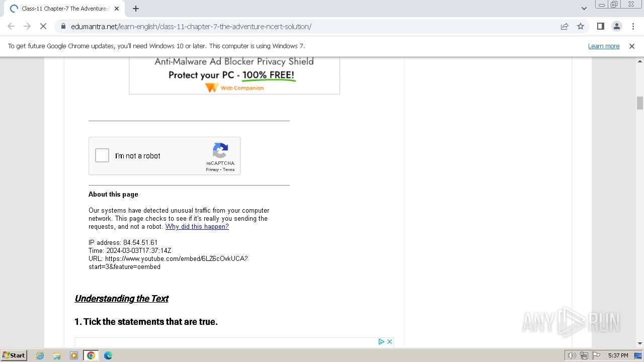The image size is (644, 362).
Task: Open the network tray icon
Action: (584, 355)
